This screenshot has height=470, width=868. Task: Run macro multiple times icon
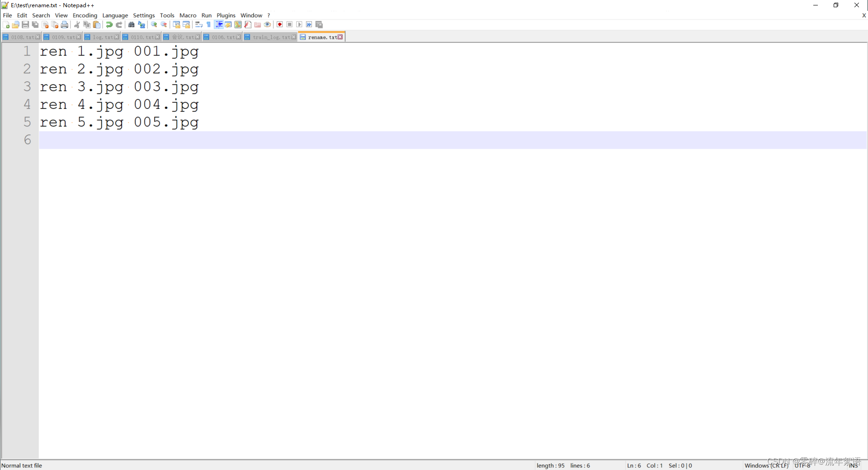tap(309, 25)
